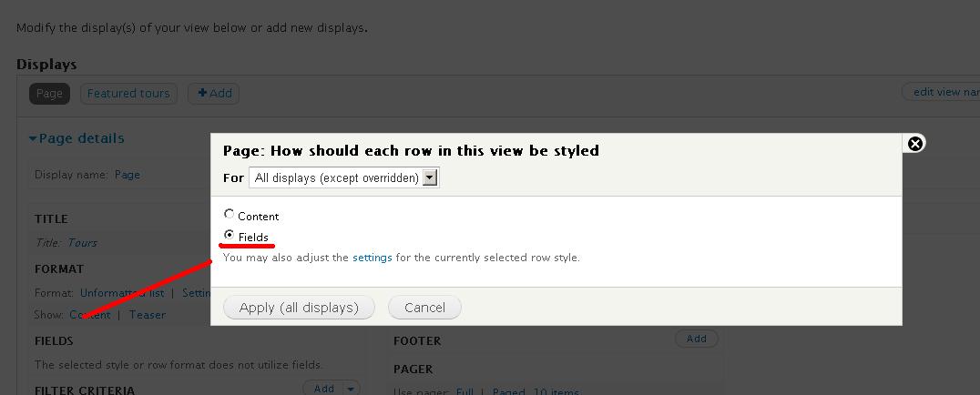Open the For displays dropdown
This screenshot has height=395, width=980.
[x=343, y=178]
